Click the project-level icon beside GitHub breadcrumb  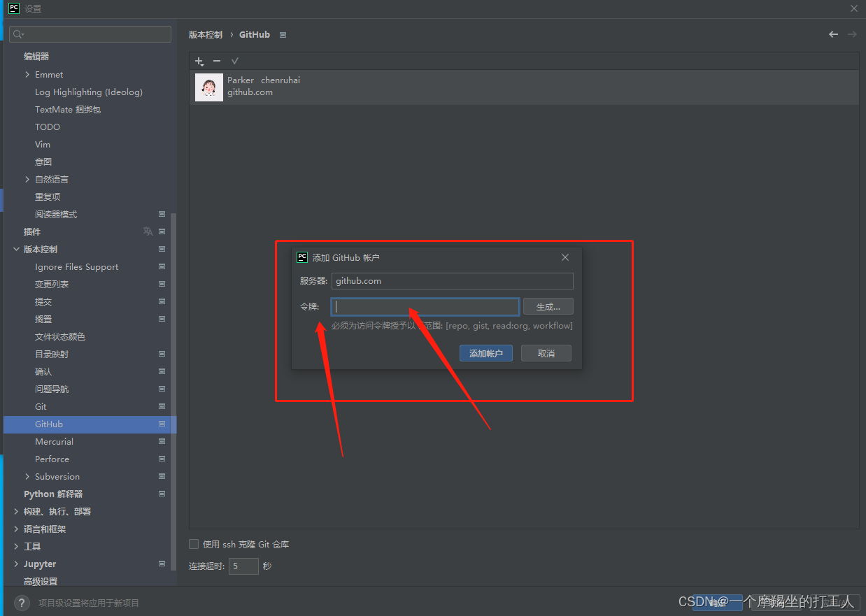tap(283, 35)
